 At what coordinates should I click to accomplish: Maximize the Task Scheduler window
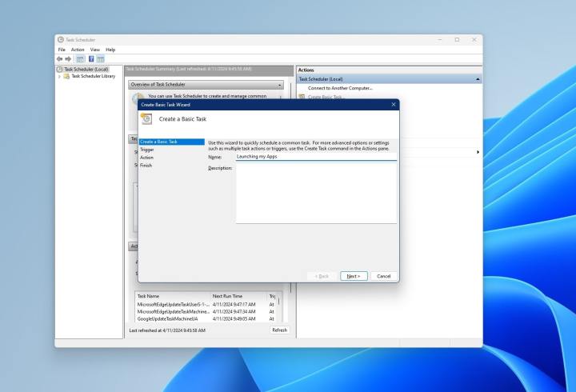457,40
